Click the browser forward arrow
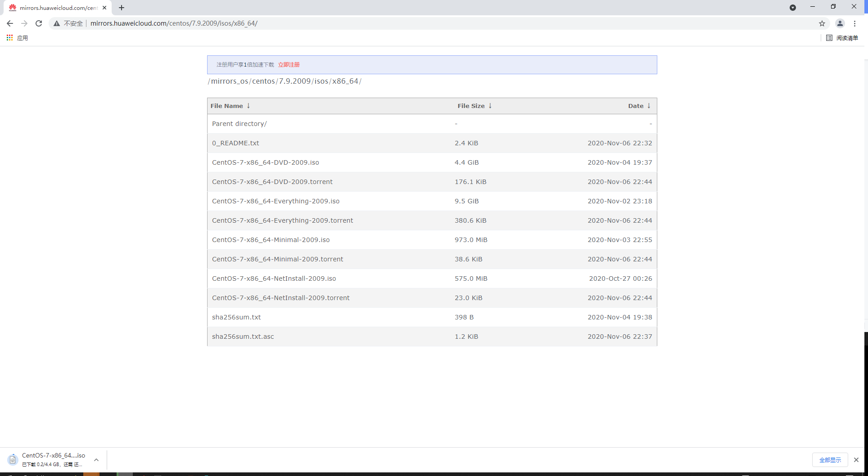Screen dimensions: 868x476 click(x=24, y=23)
